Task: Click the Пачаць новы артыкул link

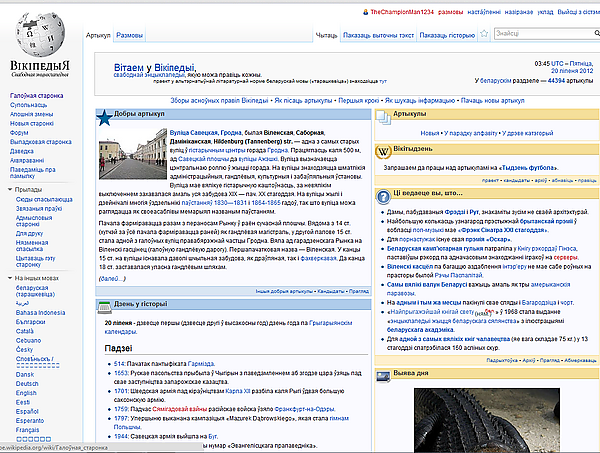Action: tap(492, 101)
